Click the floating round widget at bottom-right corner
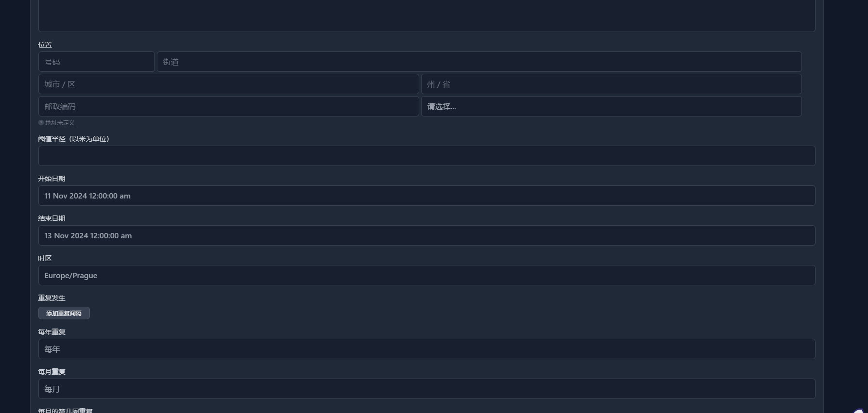The width and height of the screenshot is (868, 413). click(862, 411)
